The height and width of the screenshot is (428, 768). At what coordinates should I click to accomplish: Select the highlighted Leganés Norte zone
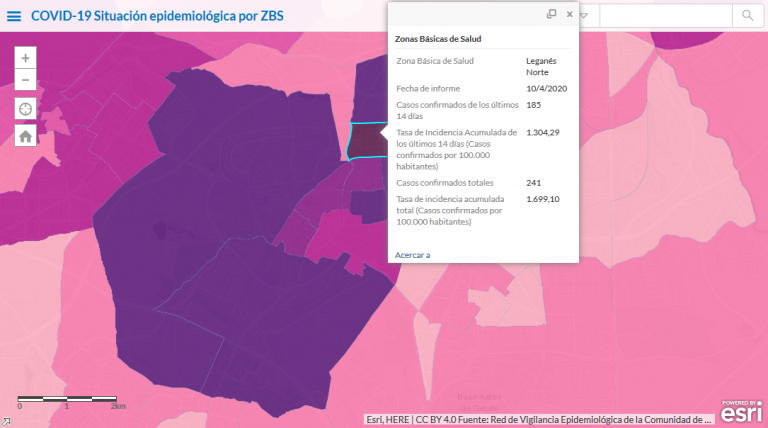pyautogui.click(x=365, y=141)
